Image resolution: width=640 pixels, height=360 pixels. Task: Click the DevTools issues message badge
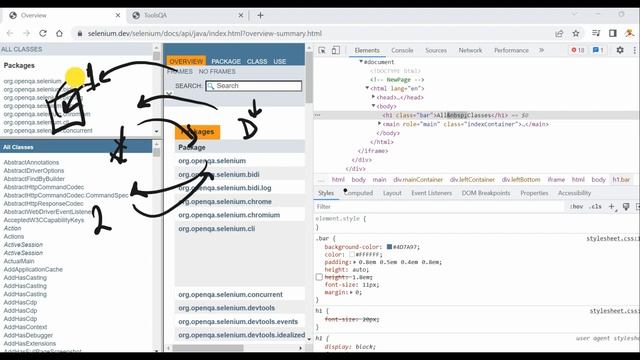click(598, 50)
